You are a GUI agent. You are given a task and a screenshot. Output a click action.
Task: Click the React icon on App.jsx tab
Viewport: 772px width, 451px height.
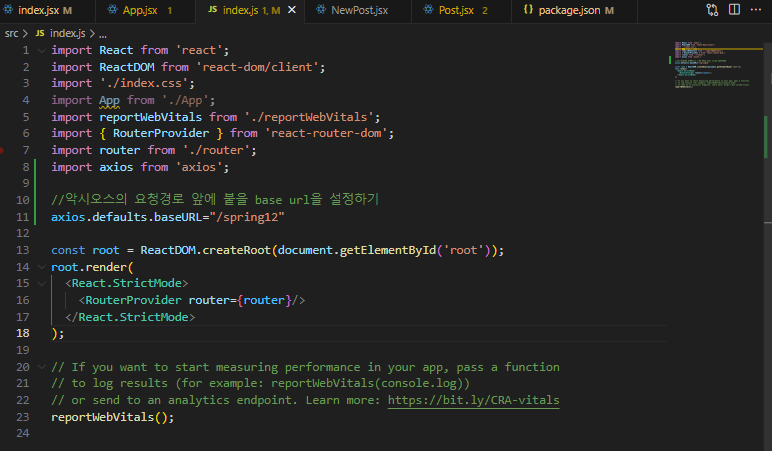click(113, 10)
